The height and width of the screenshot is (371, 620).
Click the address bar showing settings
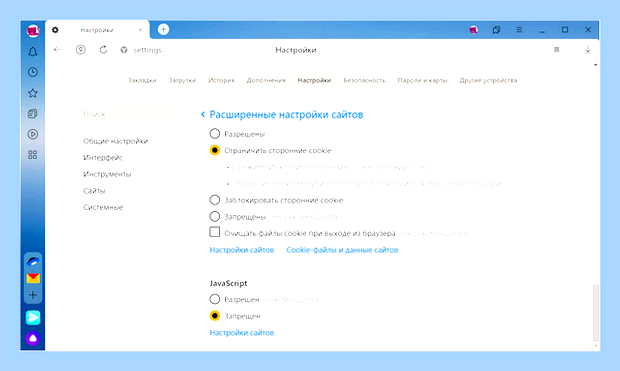pyautogui.click(x=147, y=50)
